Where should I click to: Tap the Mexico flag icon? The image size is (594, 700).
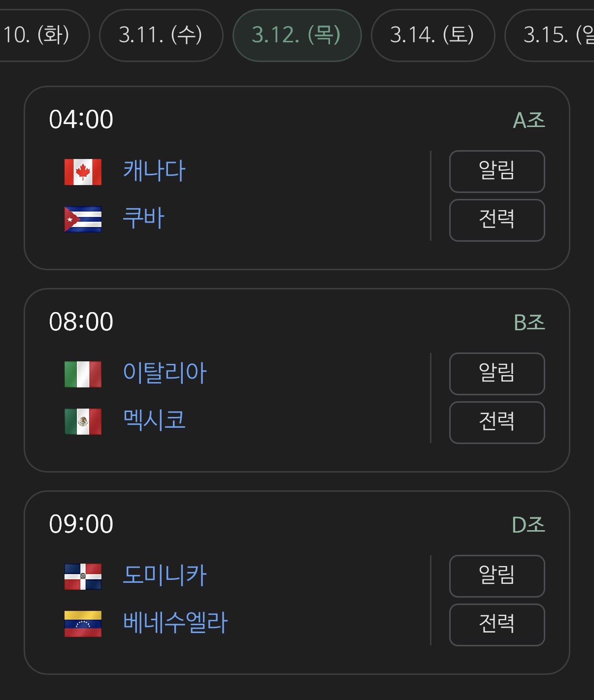(x=83, y=421)
